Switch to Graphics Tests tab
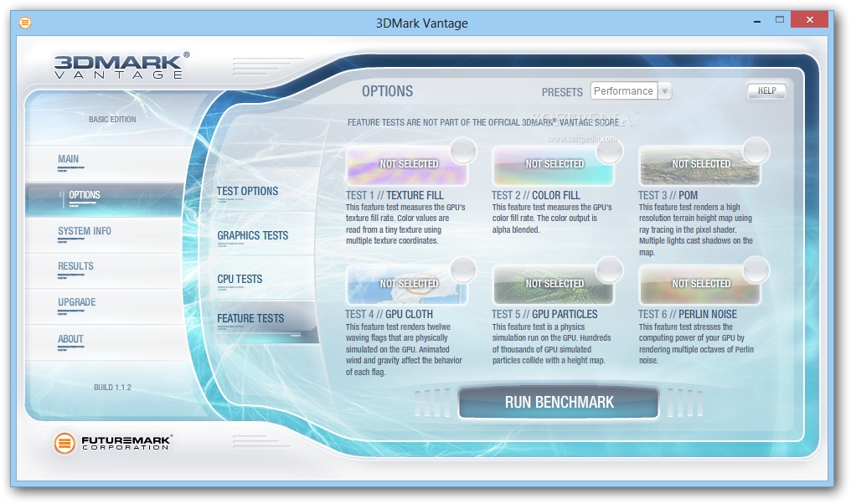Screen dimensions: 851x504 tap(252, 235)
